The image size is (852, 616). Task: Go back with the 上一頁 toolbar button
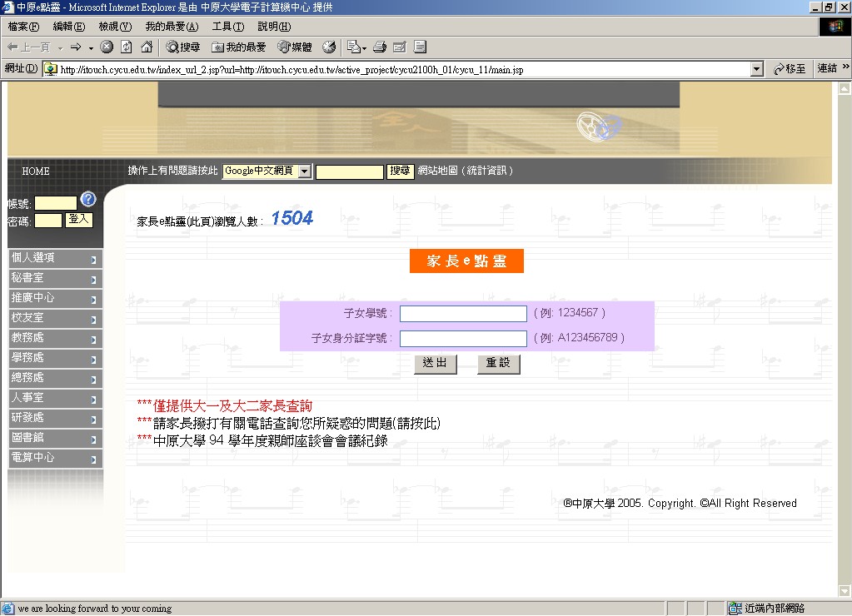28,47
